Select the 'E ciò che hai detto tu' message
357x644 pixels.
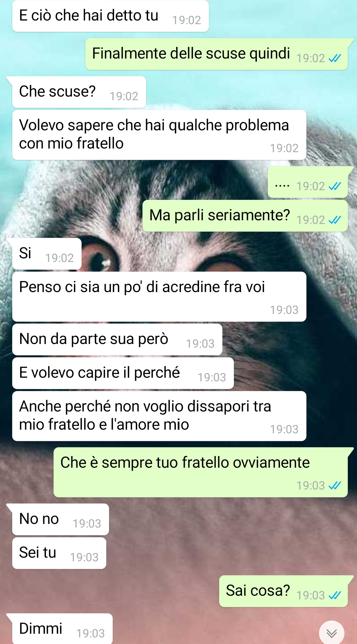click(110, 16)
